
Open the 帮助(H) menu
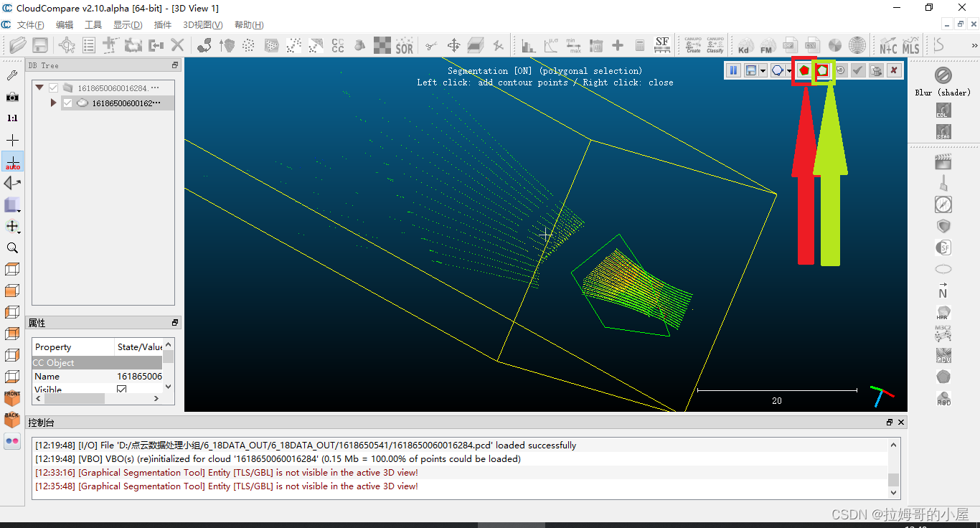249,25
